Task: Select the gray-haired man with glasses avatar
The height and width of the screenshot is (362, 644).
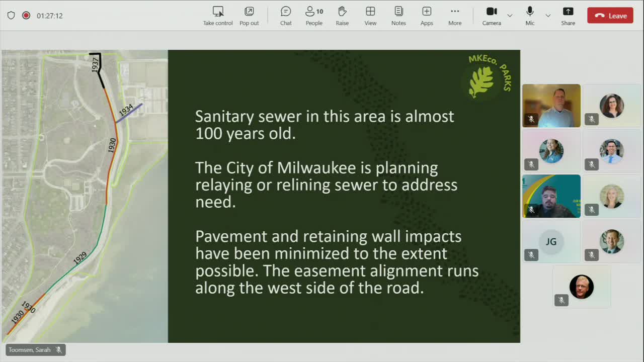Action: [x=582, y=287]
